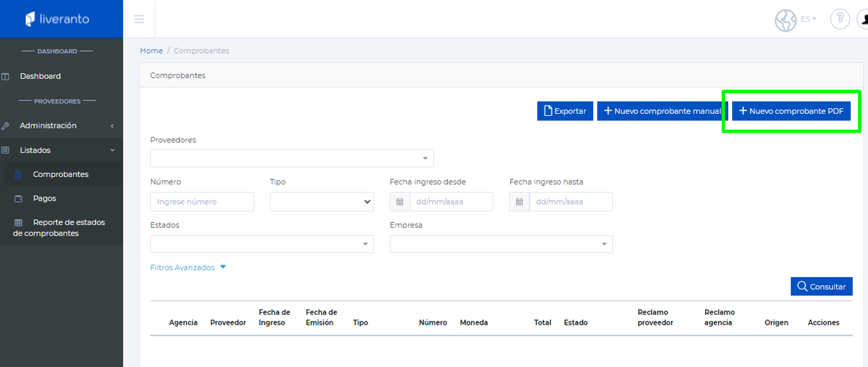Open the Proveedores dropdown
The width and height of the screenshot is (868, 367).
pos(292,158)
